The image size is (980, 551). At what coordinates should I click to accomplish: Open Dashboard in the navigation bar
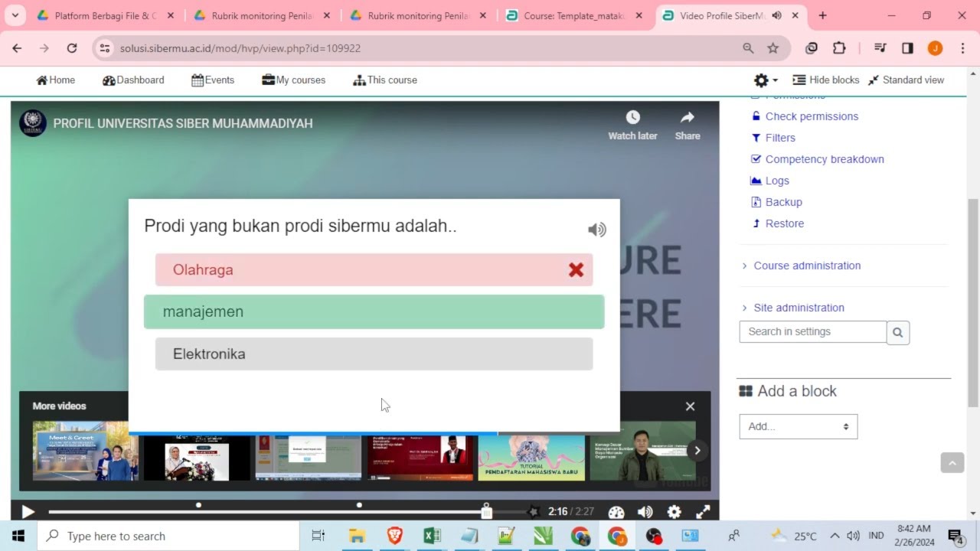coord(133,80)
